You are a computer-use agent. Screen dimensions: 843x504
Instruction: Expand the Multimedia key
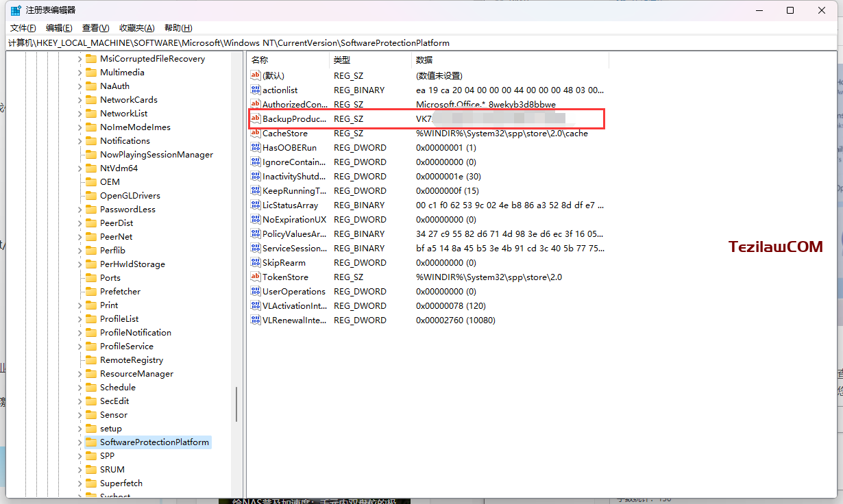(x=80, y=72)
